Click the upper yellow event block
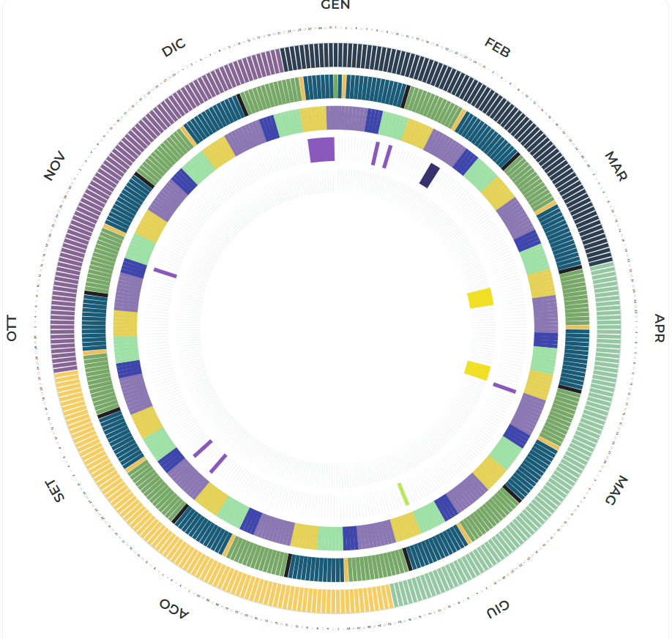The width and height of the screenshot is (672, 639). (x=481, y=298)
